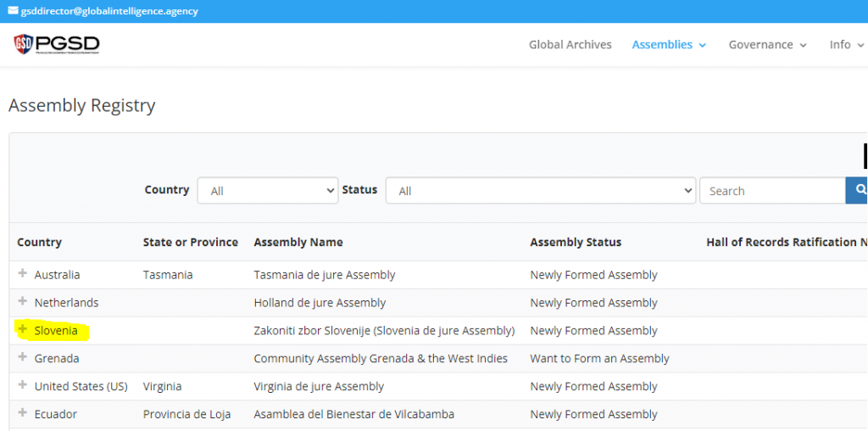868x431 pixels.
Task: Go to Global Archives page
Action: (570, 45)
